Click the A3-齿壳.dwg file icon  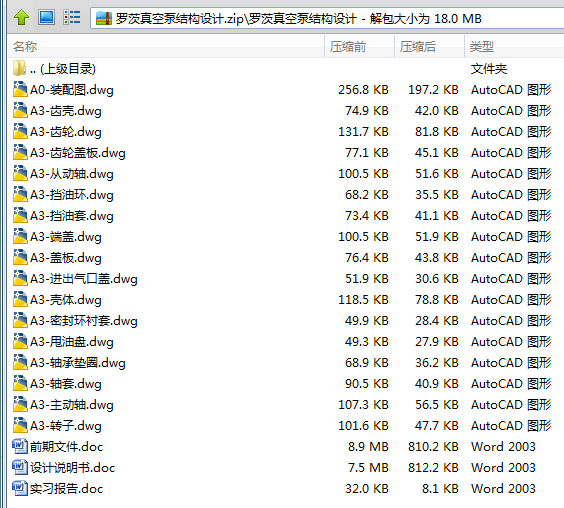click(x=20, y=110)
